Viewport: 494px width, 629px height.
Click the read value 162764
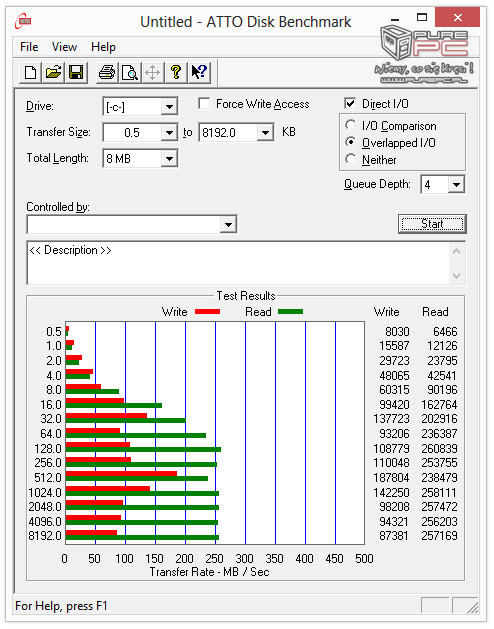coord(439,405)
